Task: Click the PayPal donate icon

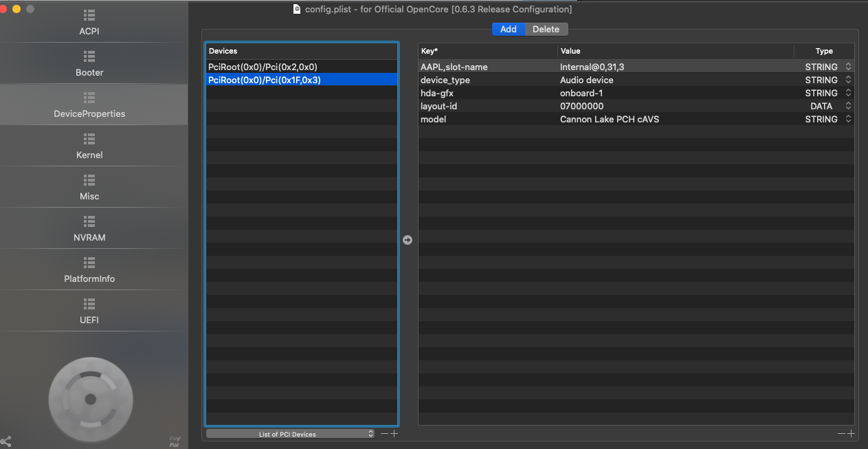Action: (x=175, y=441)
